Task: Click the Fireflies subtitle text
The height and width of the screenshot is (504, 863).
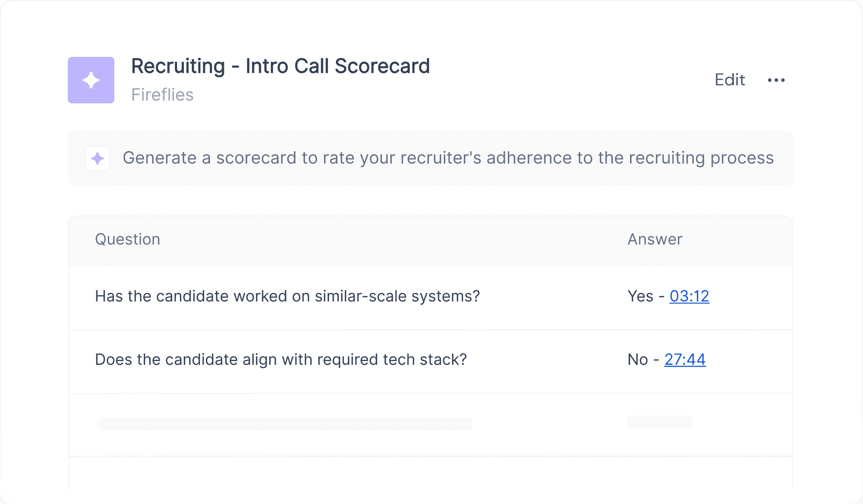Action: tap(162, 95)
